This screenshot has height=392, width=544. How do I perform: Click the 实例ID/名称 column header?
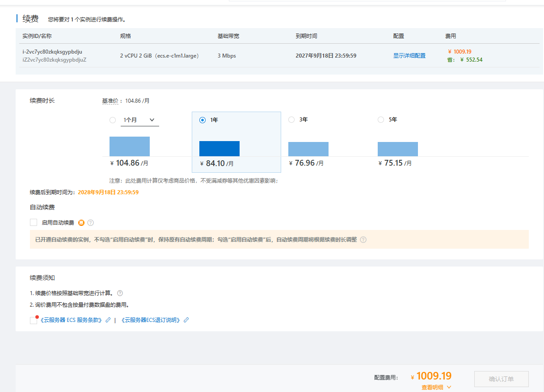(x=37, y=36)
